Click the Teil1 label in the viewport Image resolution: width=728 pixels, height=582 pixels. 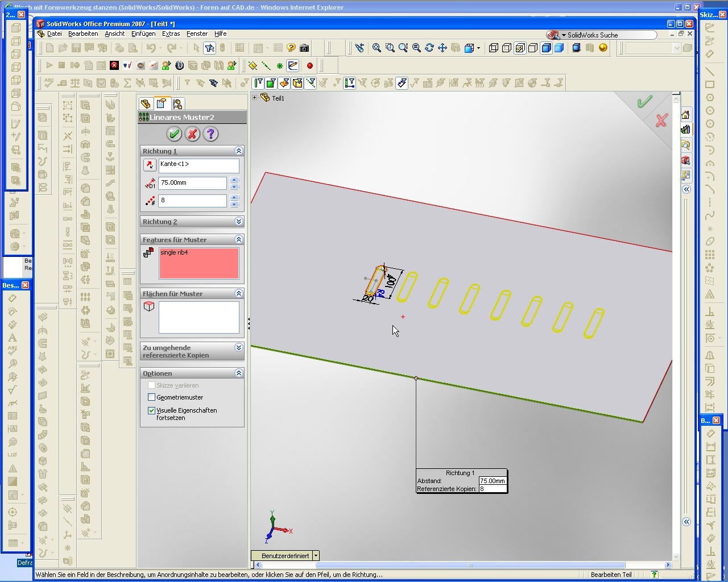pos(278,98)
